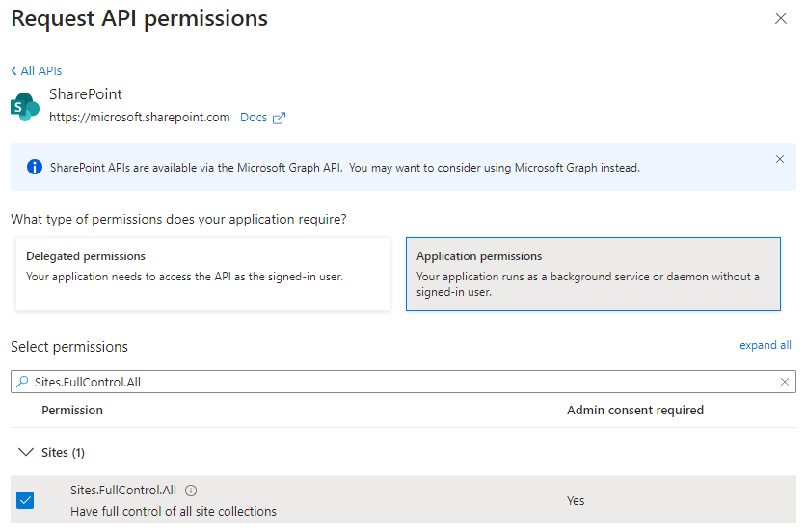Go back to All APIs

(37, 71)
